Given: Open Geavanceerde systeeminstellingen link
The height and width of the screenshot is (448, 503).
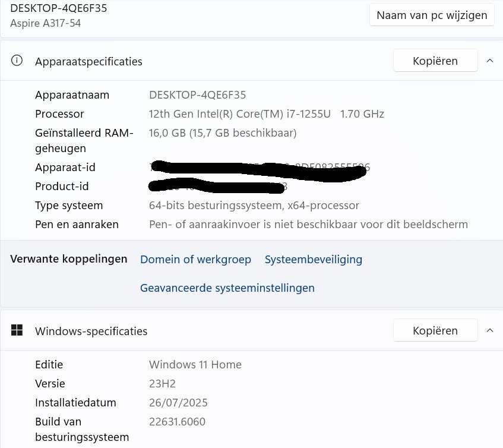Looking at the screenshot, I should click(227, 288).
